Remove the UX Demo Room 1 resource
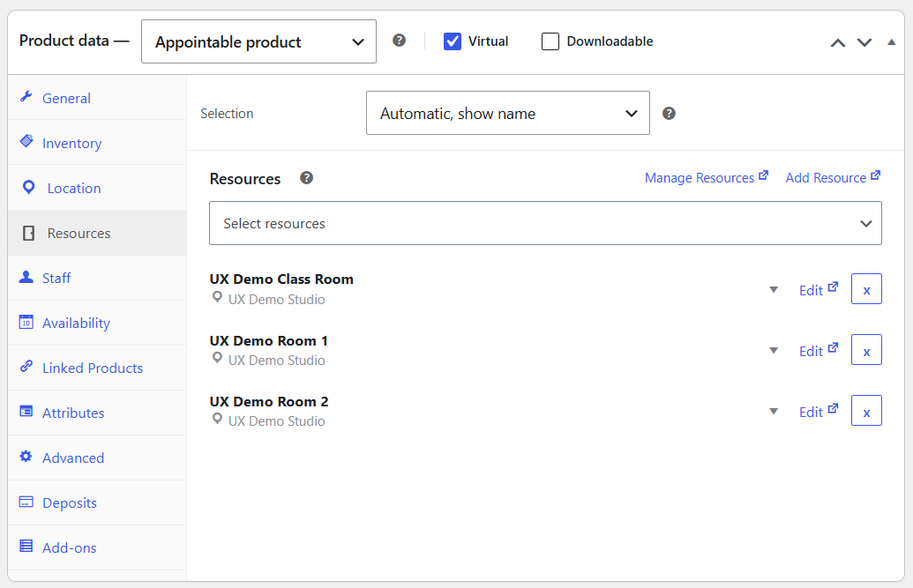913x588 pixels. (x=866, y=350)
